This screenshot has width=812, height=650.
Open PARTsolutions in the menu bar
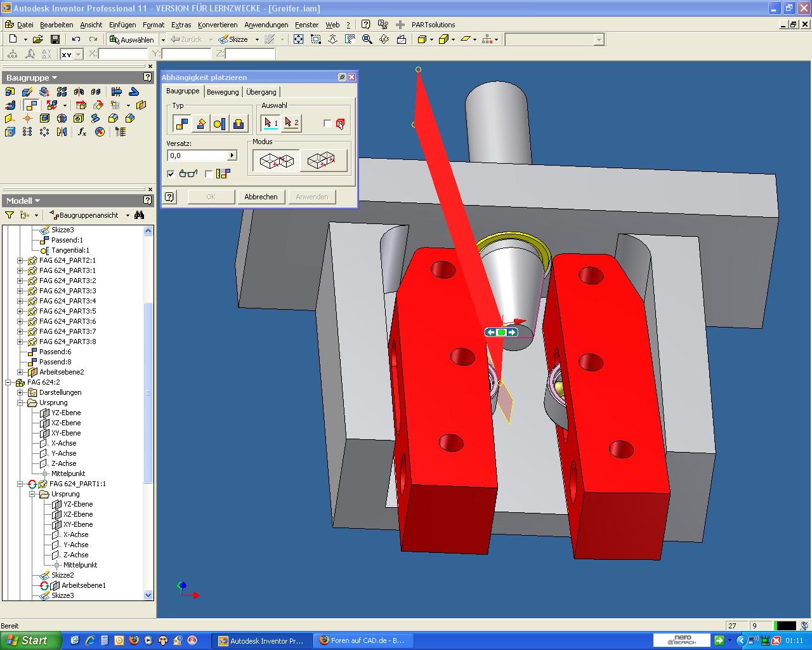point(433,25)
